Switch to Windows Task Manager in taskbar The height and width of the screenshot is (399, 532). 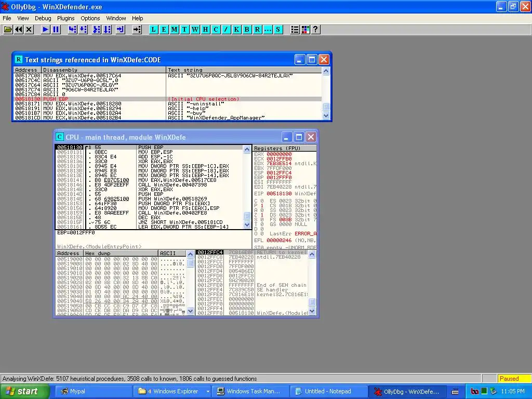point(249,392)
